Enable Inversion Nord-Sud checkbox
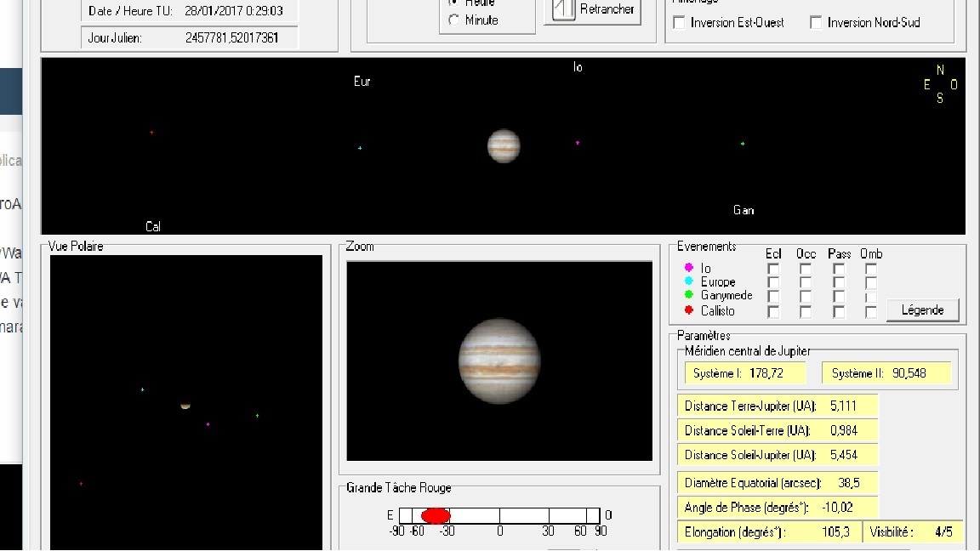Image resolution: width=980 pixels, height=551 pixels. click(816, 23)
